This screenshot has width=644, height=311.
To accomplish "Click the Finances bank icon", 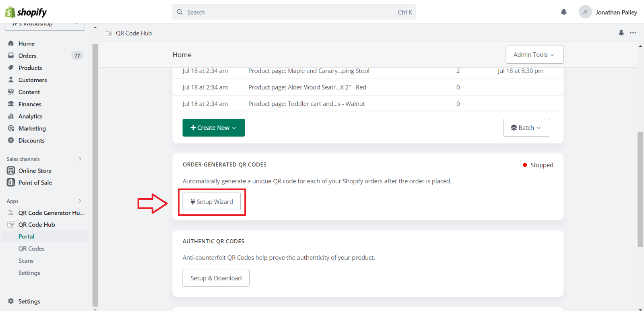I will point(11,104).
